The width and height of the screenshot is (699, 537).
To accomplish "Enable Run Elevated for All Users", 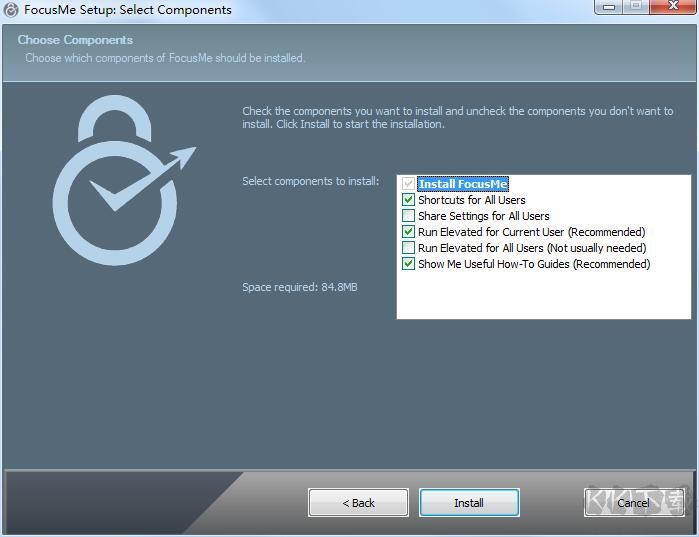I will pos(408,248).
